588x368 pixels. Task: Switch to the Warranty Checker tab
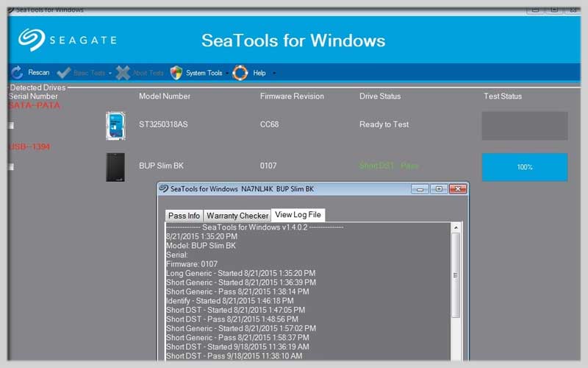pos(237,216)
